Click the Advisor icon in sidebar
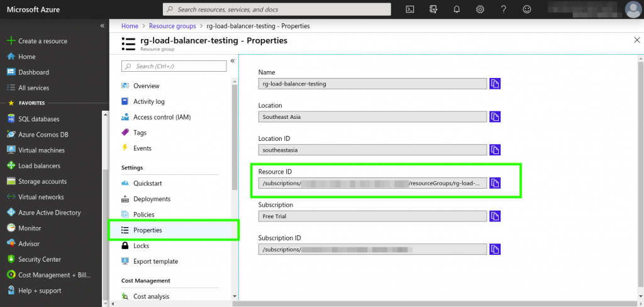 coord(11,244)
